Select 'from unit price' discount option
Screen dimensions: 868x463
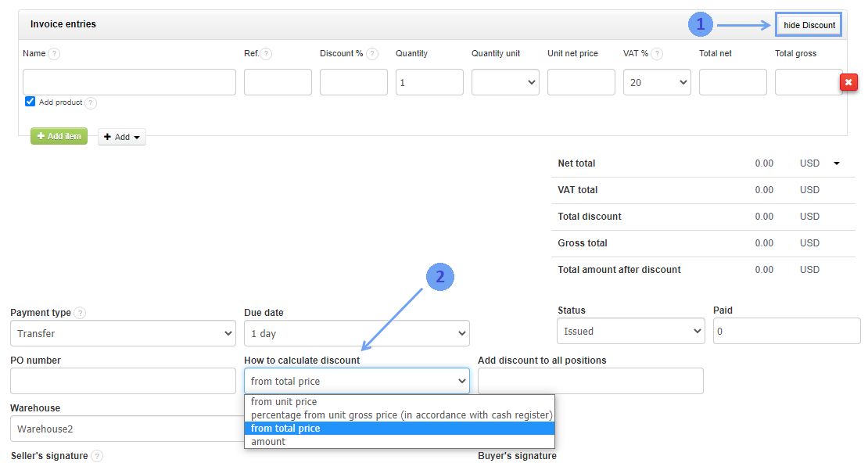click(x=284, y=402)
